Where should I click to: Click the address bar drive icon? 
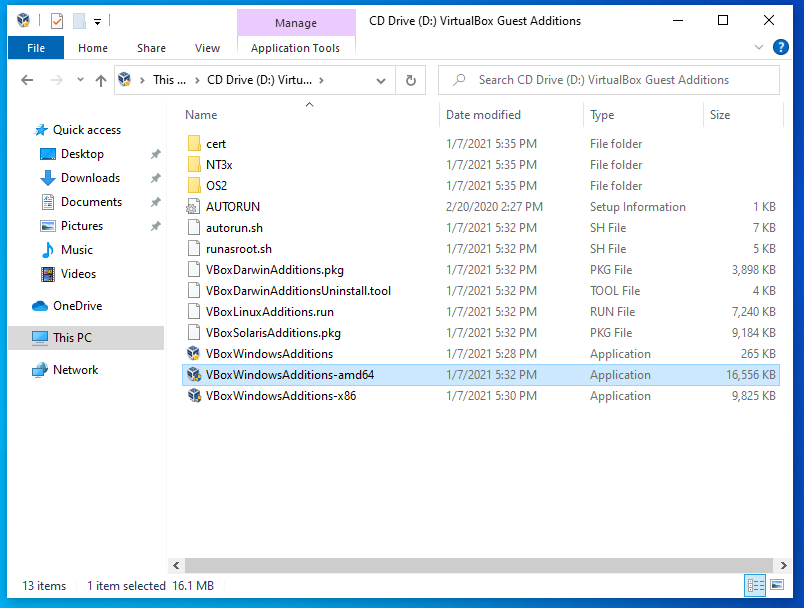[x=125, y=79]
